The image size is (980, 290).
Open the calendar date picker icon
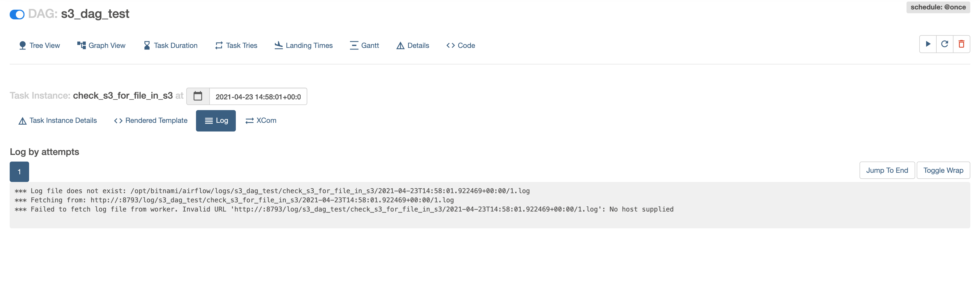tap(198, 96)
